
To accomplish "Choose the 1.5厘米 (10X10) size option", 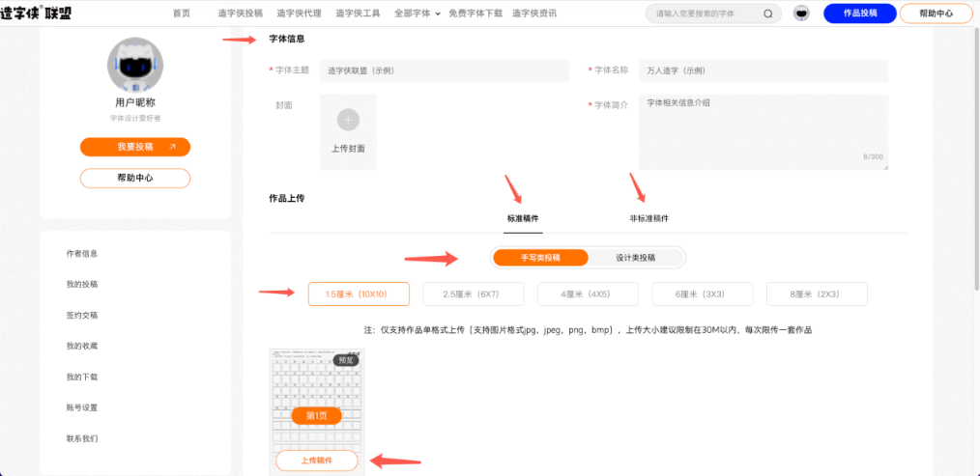I will point(359,294).
